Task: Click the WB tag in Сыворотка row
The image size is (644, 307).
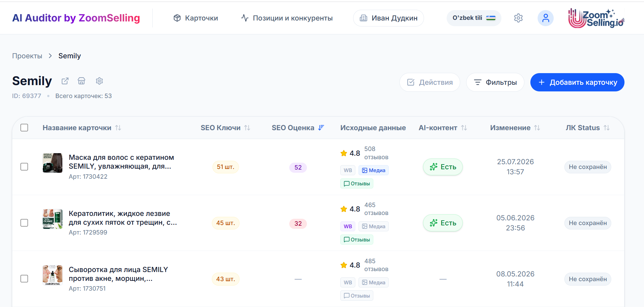Action: pos(348,282)
